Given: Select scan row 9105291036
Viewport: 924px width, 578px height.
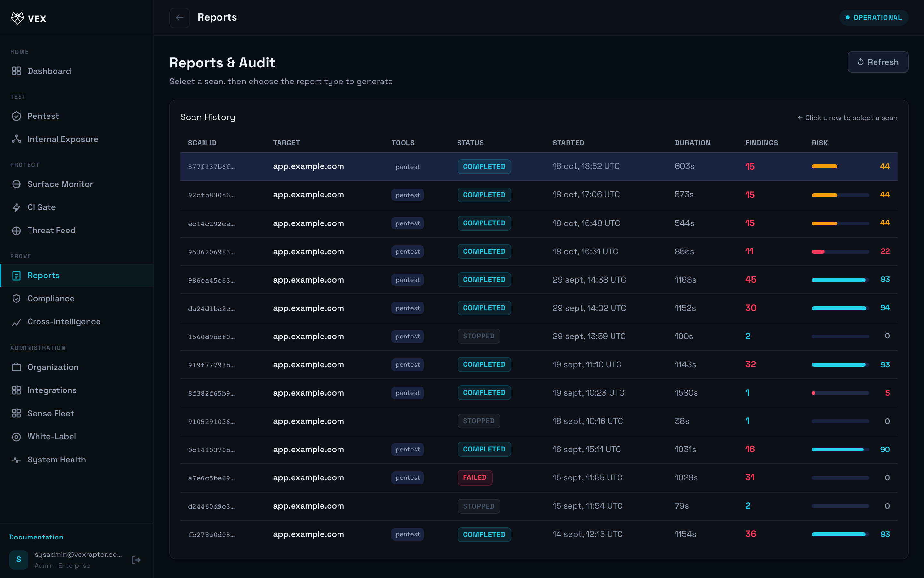Looking at the screenshot, I should (539, 421).
